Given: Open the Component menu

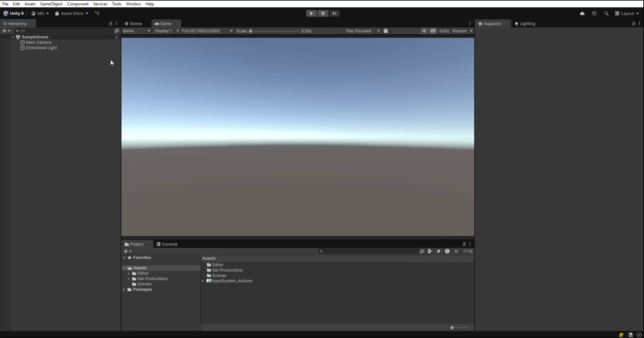Looking at the screenshot, I should click(x=78, y=4).
